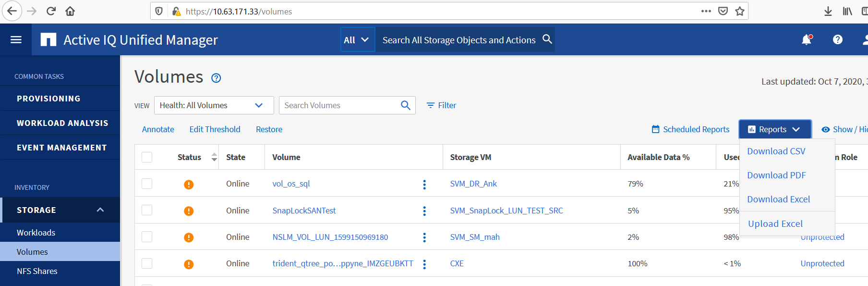Screen dimensions: 868x286
Task: Select Download Excel from Reports menu
Action: click(778, 199)
